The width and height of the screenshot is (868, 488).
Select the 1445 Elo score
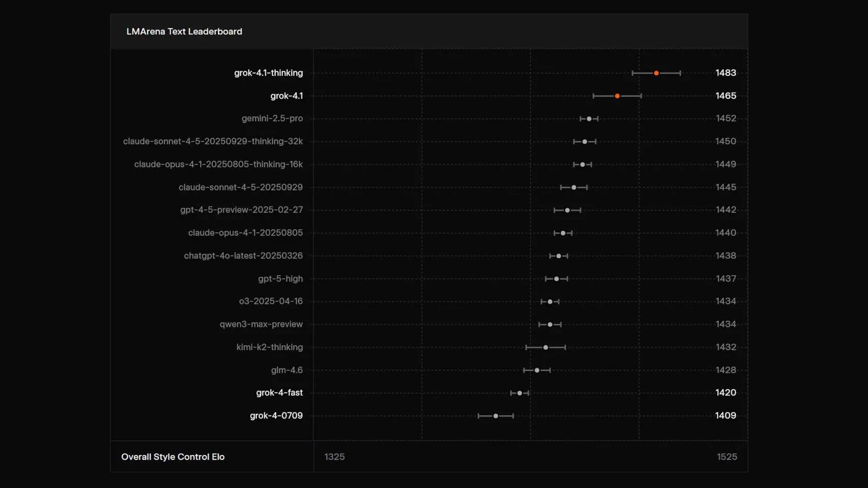[x=726, y=188]
